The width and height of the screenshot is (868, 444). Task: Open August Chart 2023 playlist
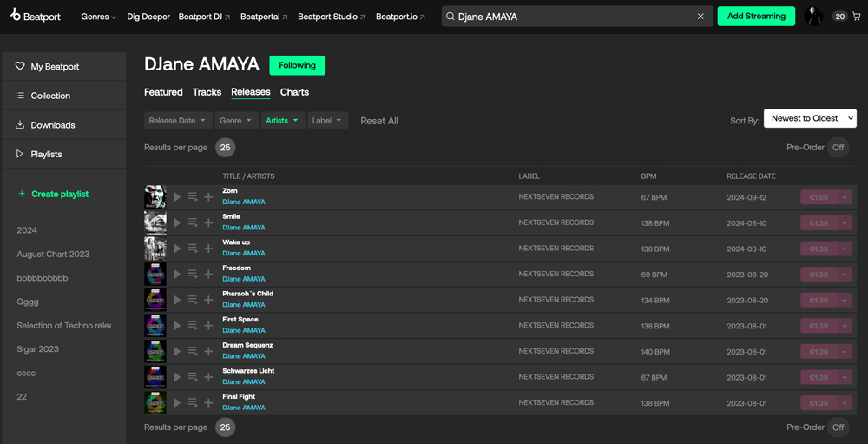(x=53, y=254)
